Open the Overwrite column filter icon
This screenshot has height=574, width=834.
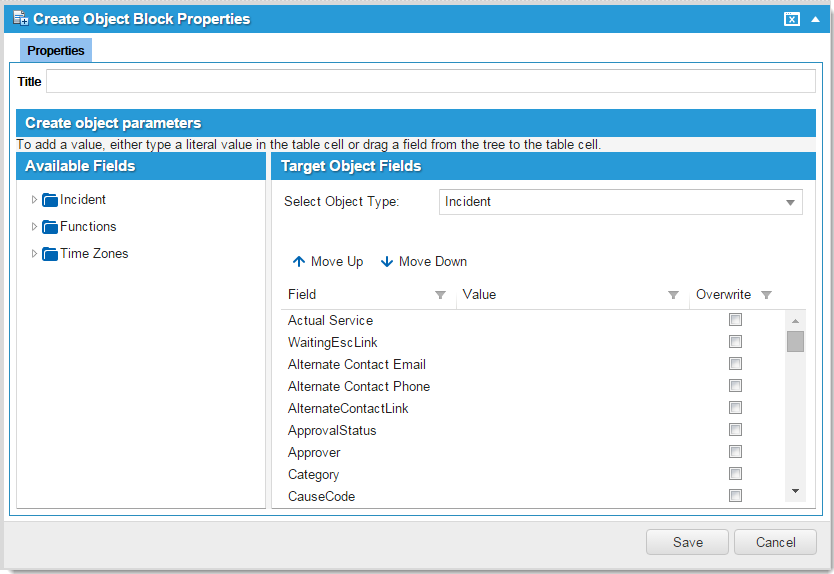(767, 295)
